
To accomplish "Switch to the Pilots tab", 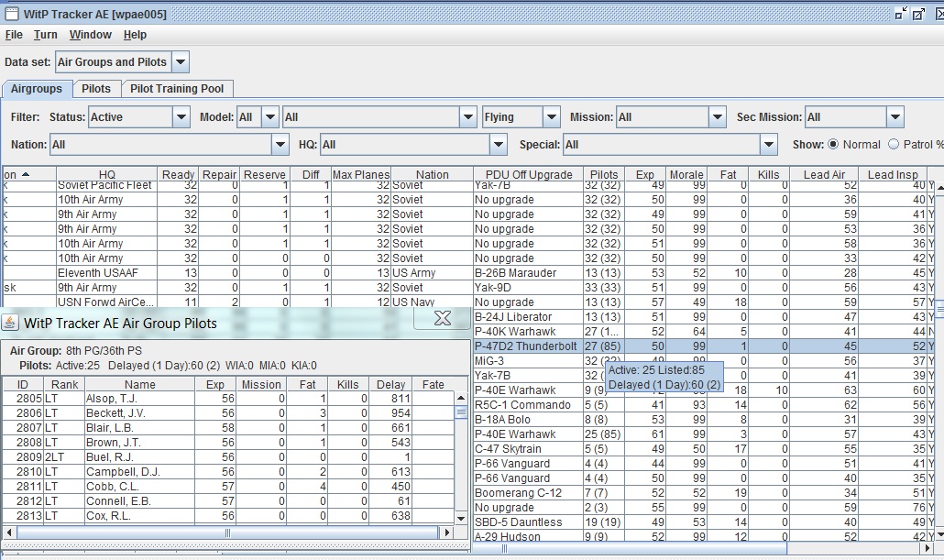I will pos(96,89).
